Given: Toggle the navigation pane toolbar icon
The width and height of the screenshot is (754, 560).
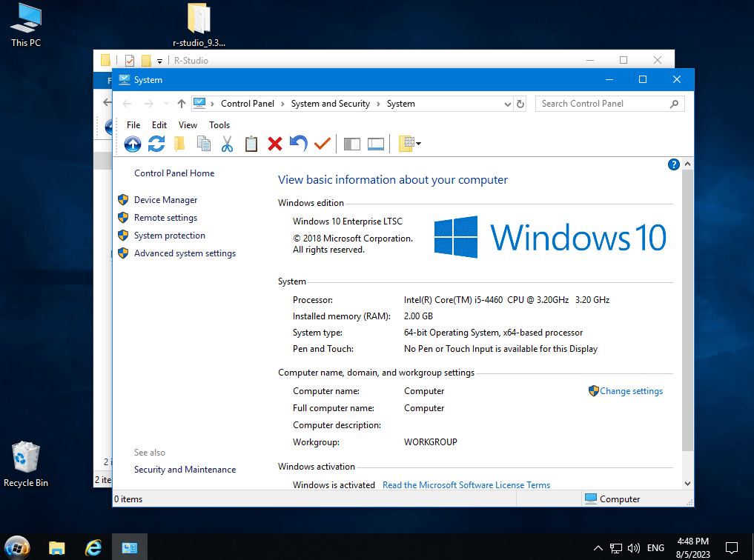Looking at the screenshot, I should [x=352, y=144].
